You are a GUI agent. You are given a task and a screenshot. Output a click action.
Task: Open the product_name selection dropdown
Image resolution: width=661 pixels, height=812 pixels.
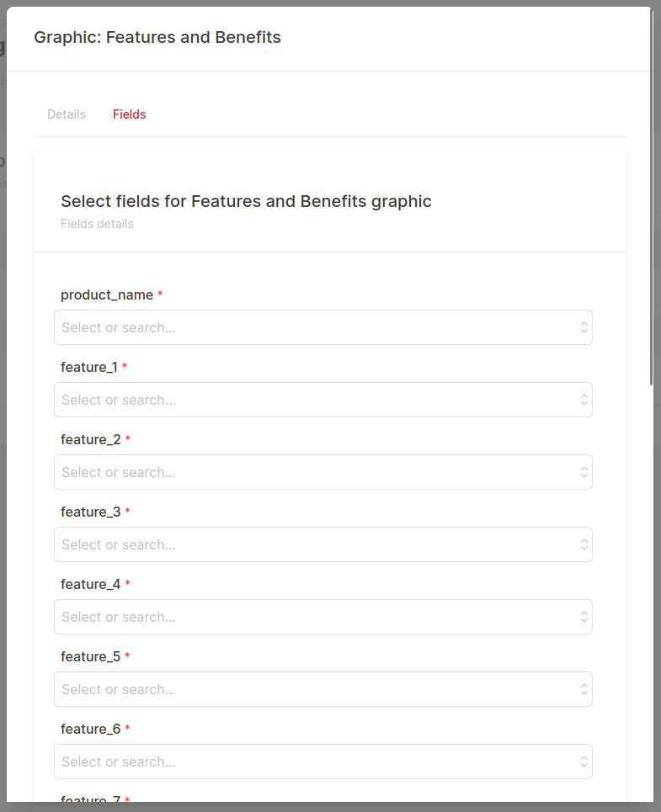(323, 327)
